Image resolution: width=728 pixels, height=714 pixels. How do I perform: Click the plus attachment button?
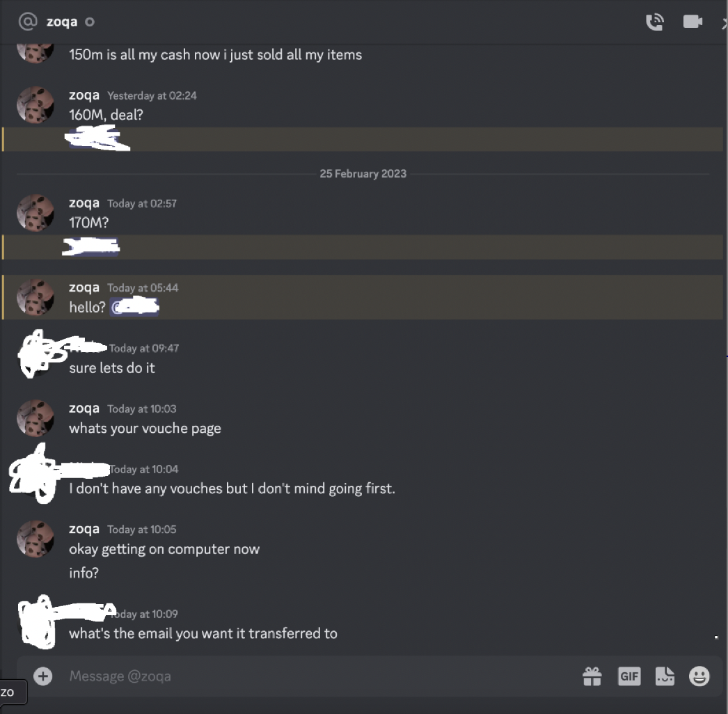[43, 676]
